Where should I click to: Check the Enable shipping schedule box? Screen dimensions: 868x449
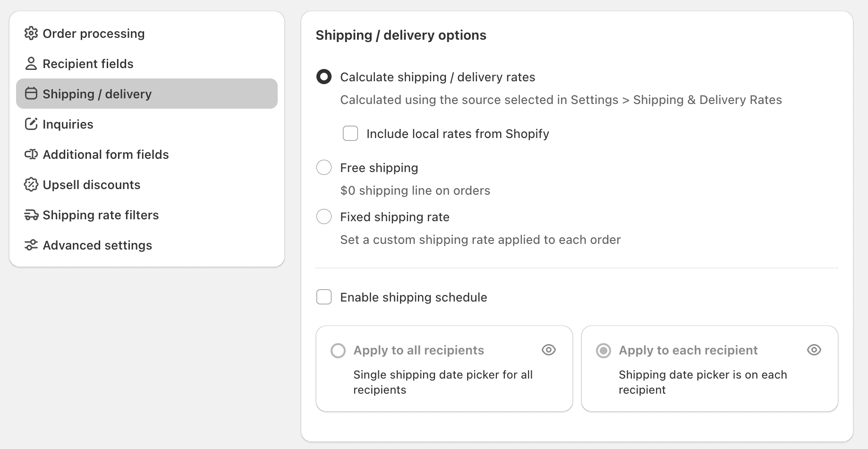324,297
